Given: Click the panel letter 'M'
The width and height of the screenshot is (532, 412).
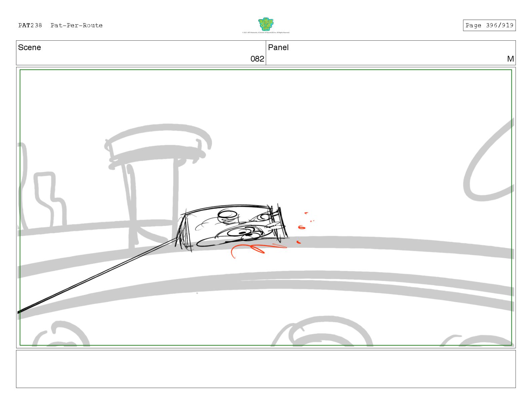Looking at the screenshot, I should click(510, 59).
